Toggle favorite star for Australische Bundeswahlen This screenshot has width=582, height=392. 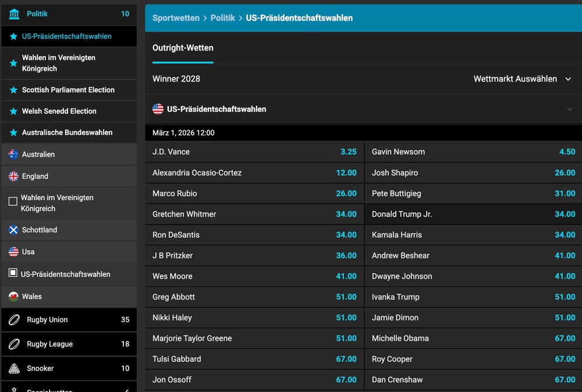point(13,133)
